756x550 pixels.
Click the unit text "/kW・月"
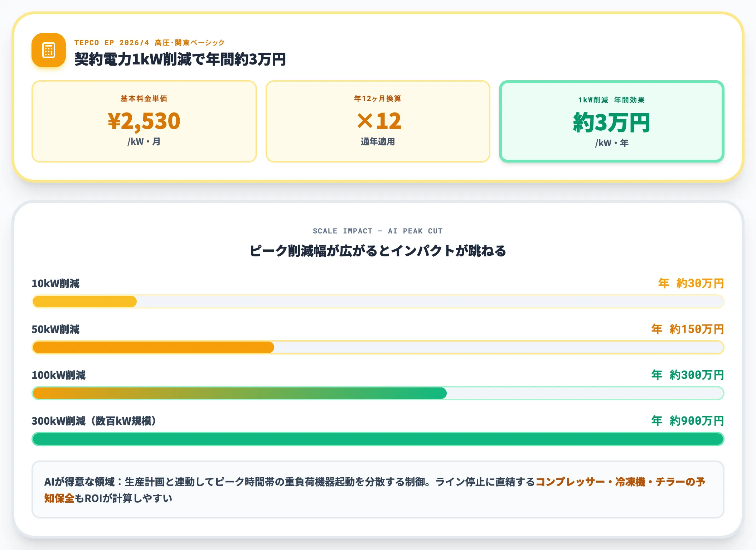coord(144,142)
